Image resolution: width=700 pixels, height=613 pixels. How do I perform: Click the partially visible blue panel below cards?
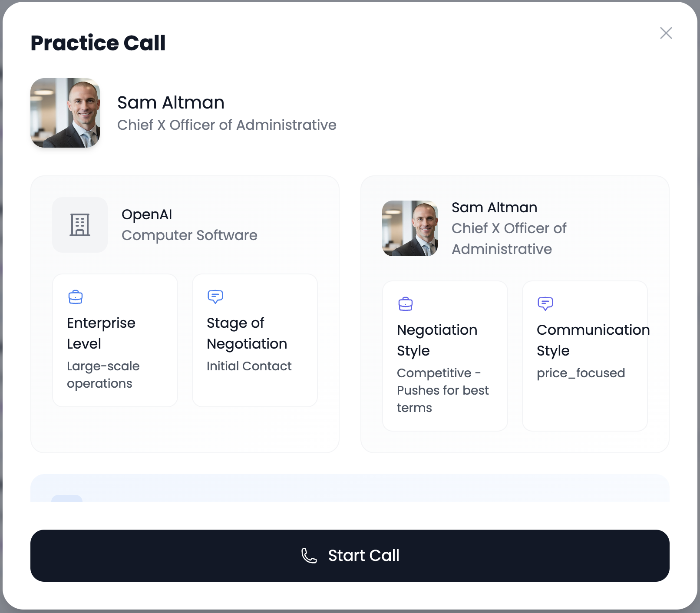click(x=350, y=488)
